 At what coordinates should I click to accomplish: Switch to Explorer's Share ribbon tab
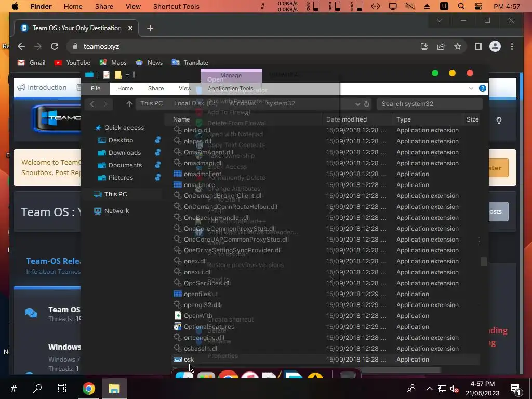tap(156, 88)
